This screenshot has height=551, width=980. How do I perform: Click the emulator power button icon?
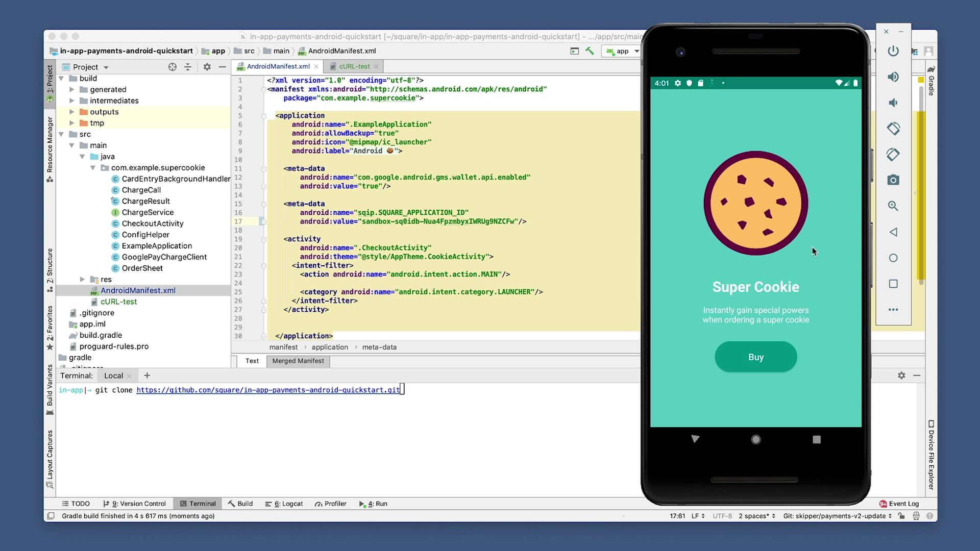[x=893, y=51]
